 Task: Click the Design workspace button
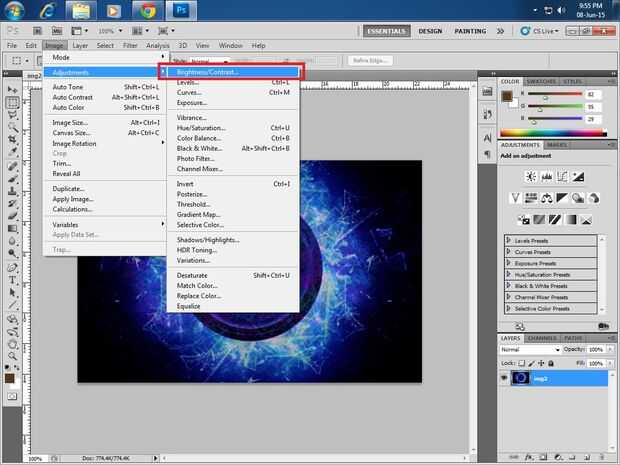(x=430, y=31)
